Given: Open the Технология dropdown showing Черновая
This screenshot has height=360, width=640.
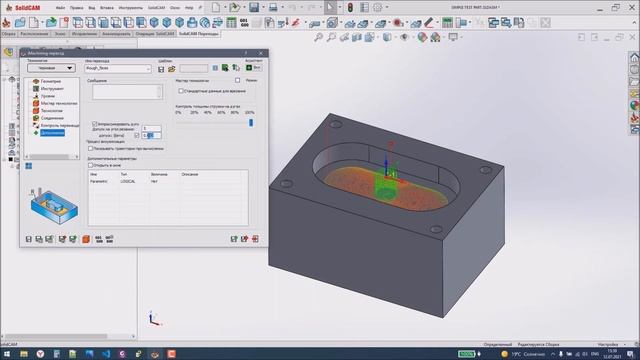Looking at the screenshot, I should [x=51, y=68].
